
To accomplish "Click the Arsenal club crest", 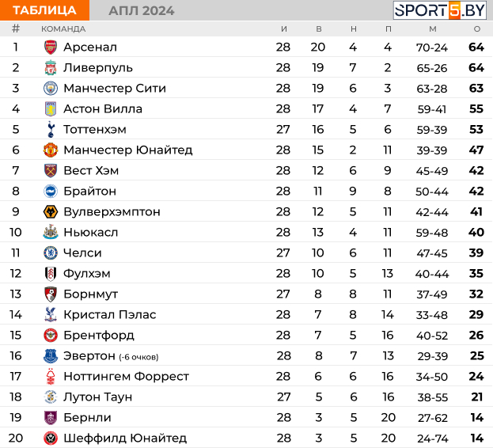I will point(51,47).
